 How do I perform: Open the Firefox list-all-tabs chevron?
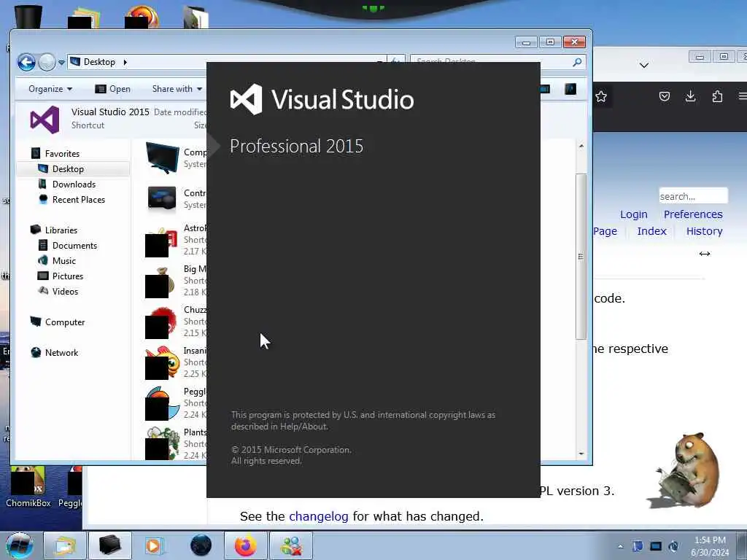click(x=644, y=65)
